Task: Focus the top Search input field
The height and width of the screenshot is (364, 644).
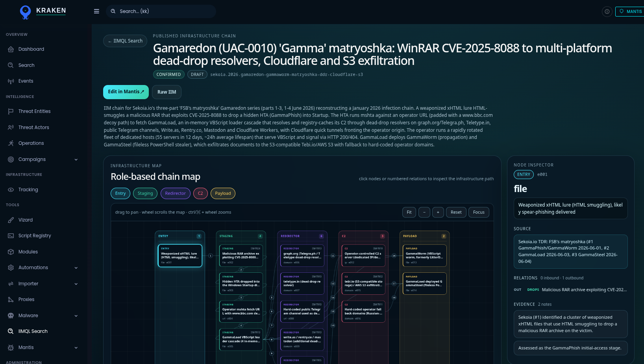Action: pos(161,11)
